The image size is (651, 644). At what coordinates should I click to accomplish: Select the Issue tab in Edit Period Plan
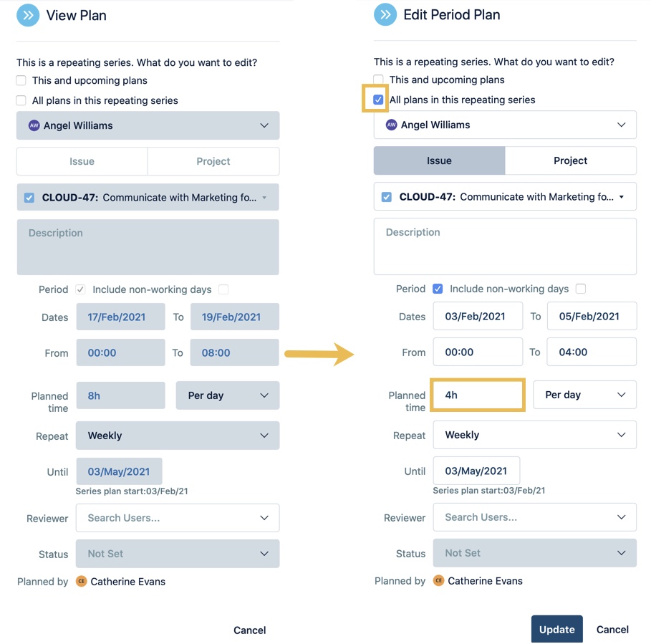pyautogui.click(x=439, y=160)
